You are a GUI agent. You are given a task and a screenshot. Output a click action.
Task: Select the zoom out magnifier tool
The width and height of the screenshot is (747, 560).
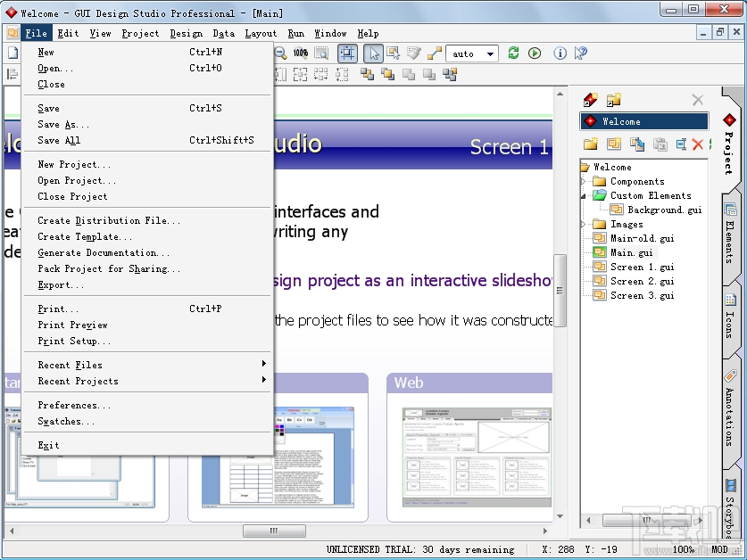[278, 54]
